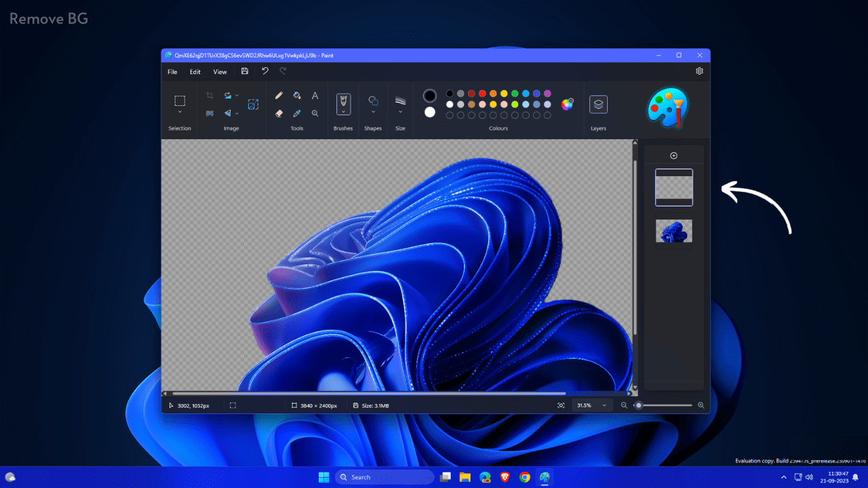This screenshot has height=488, width=868.
Task: Open the Rotate dropdown arrow
Action: coord(237,96)
